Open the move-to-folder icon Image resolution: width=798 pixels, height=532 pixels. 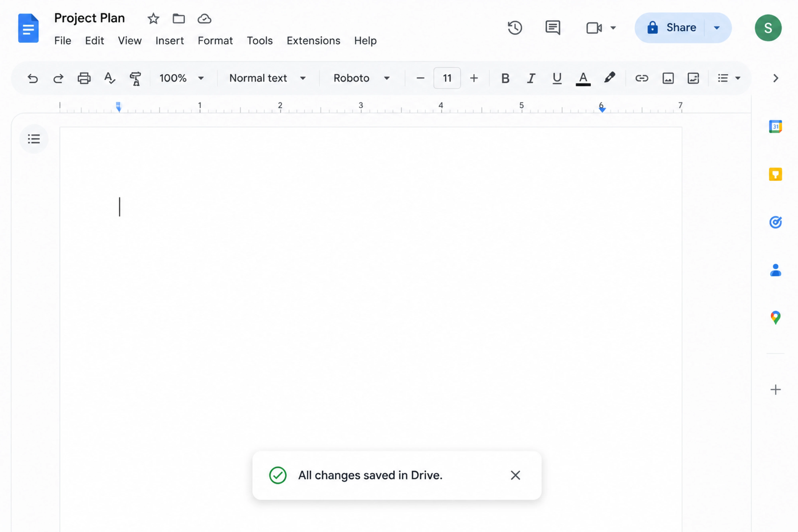click(179, 19)
